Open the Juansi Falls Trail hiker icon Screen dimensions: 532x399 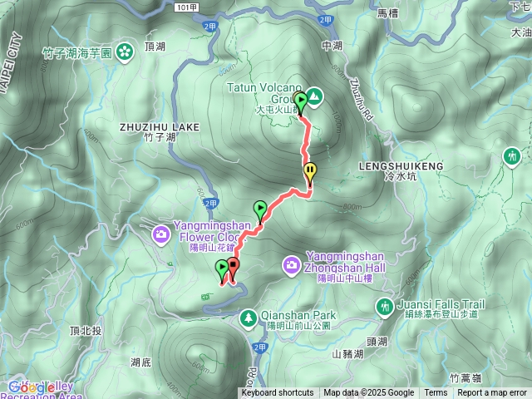click(x=384, y=308)
